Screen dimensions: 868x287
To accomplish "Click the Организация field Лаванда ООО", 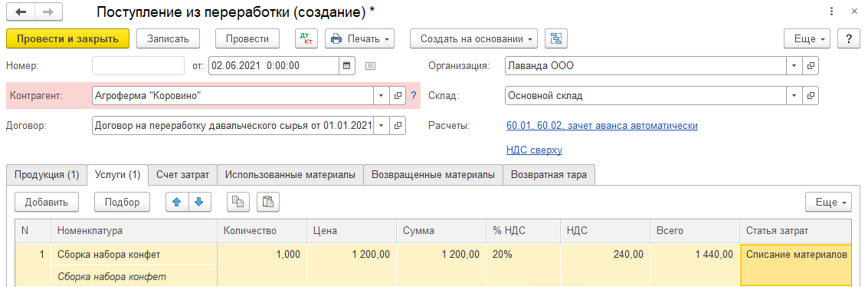I will pos(646,65).
